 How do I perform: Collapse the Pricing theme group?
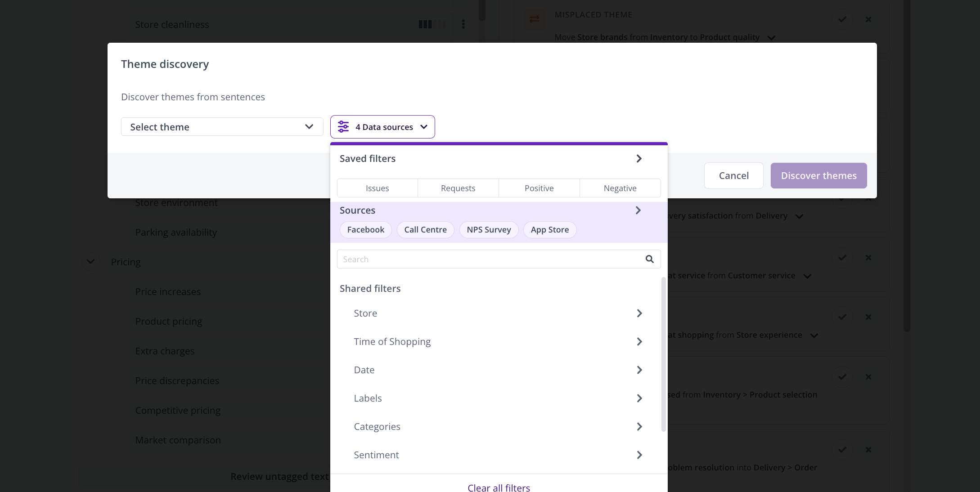tap(90, 262)
